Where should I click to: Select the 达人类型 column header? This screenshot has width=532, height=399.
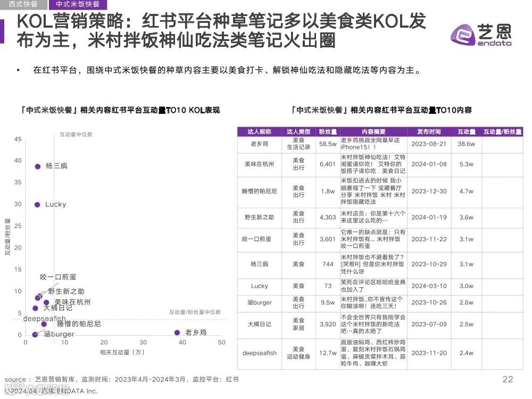(298, 131)
